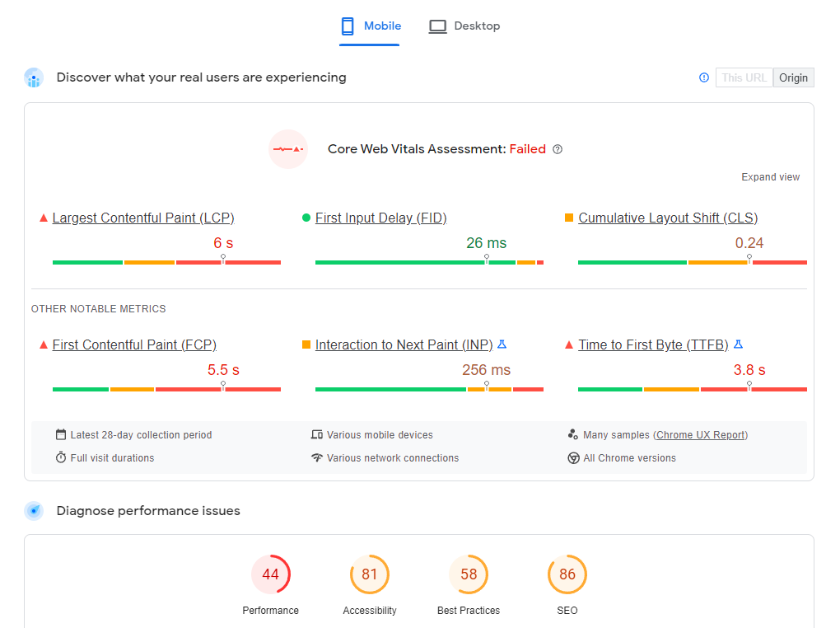Screen dimensions: 840x628
Task: Open the Largest Contentful Paint metric details
Action: pos(142,218)
